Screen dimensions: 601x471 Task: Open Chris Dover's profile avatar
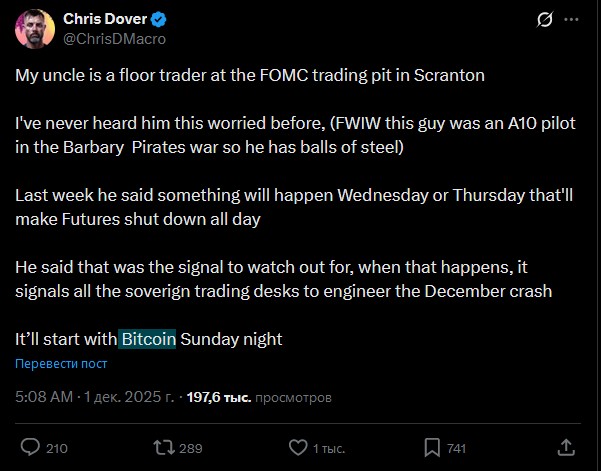pyautogui.click(x=35, y=28)
